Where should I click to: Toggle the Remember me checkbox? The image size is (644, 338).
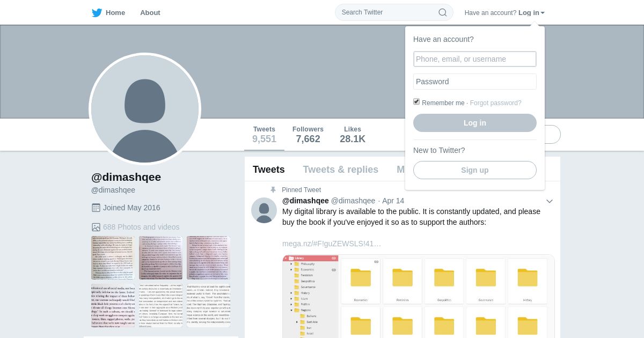point(416,101)
